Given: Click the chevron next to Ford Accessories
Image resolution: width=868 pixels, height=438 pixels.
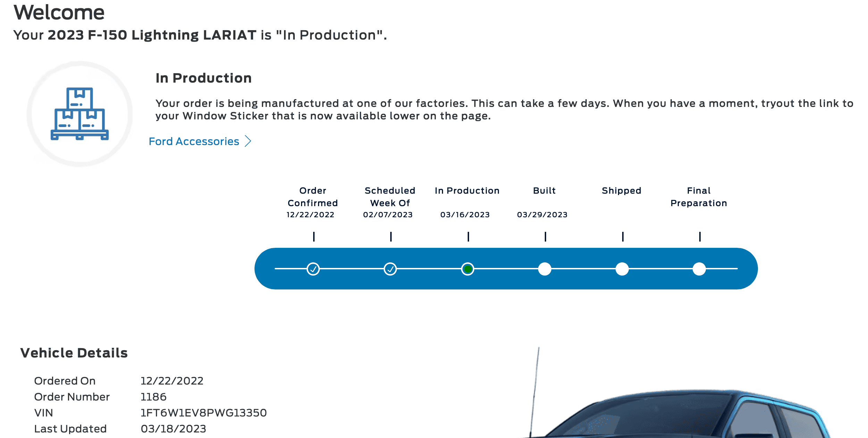Looking at the screenshot, I should click(248, 141).
